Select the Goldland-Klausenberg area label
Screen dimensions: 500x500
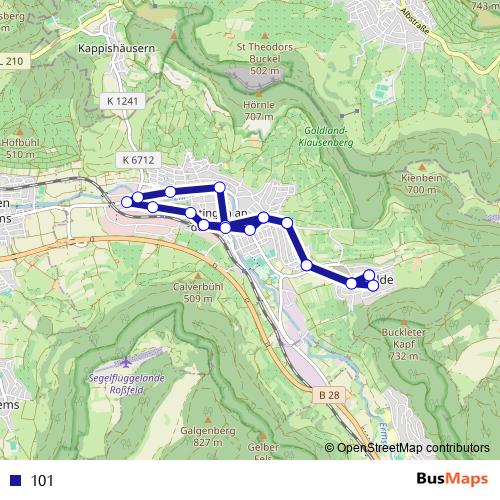pos(326,137)
